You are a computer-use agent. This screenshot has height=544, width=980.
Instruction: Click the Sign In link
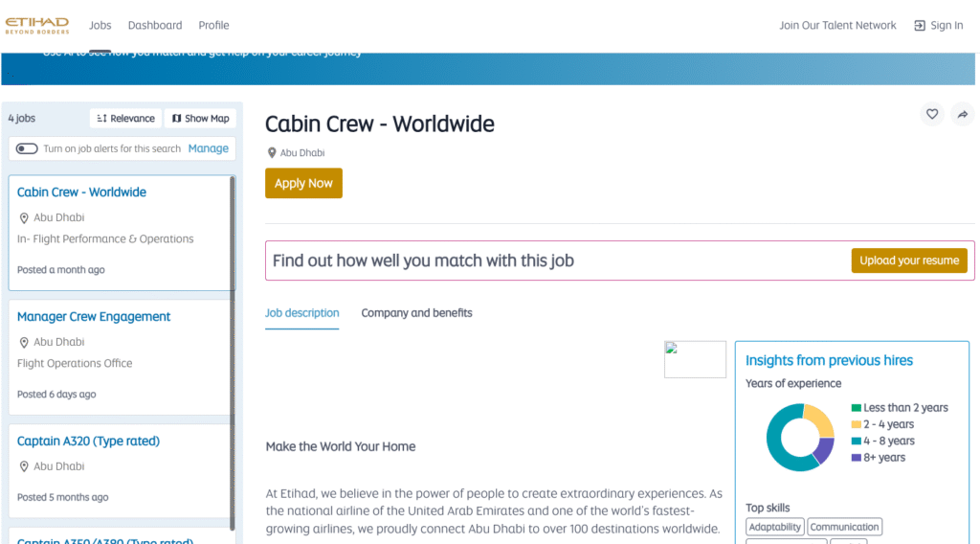click(x=939, y=25)
